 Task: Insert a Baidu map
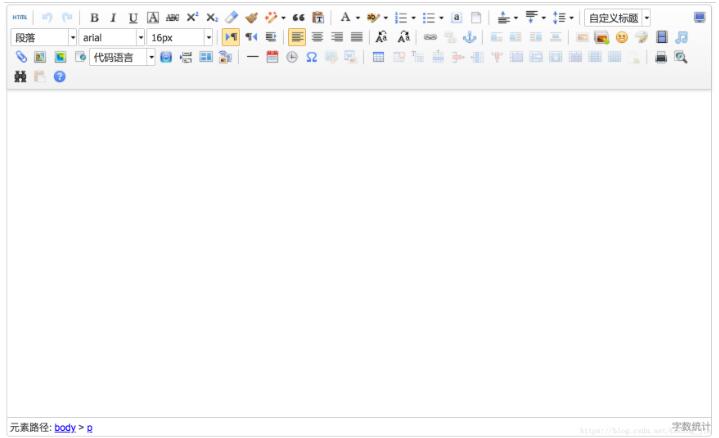[x=40, y=57]
